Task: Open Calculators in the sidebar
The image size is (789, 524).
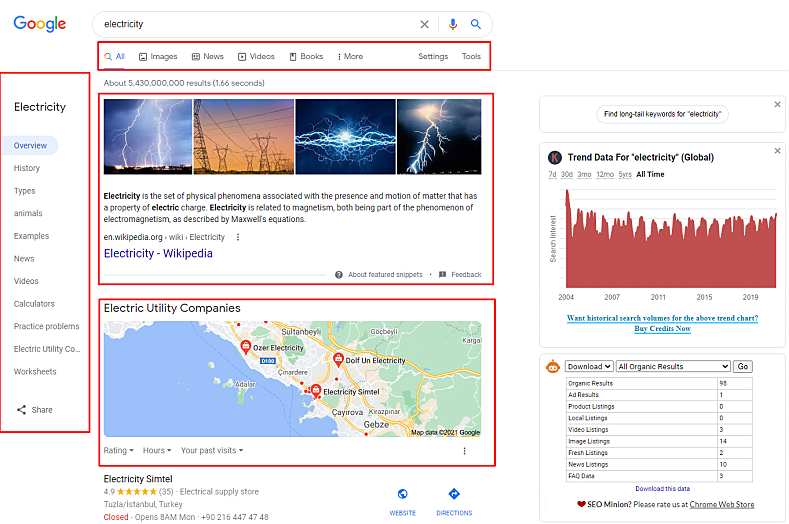Action: tap(34, 304)
